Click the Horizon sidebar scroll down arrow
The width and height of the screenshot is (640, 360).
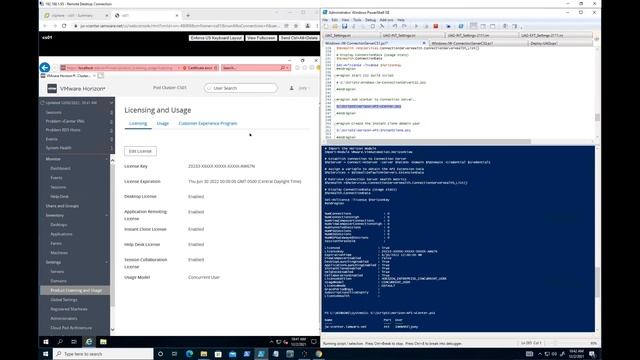[x=113, y=330]
